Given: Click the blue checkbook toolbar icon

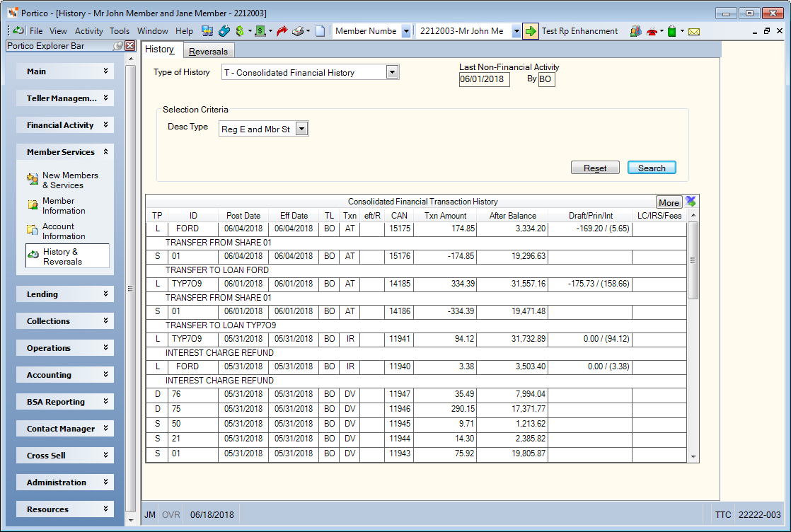Looking at the screenshot, I should [224, 31].
